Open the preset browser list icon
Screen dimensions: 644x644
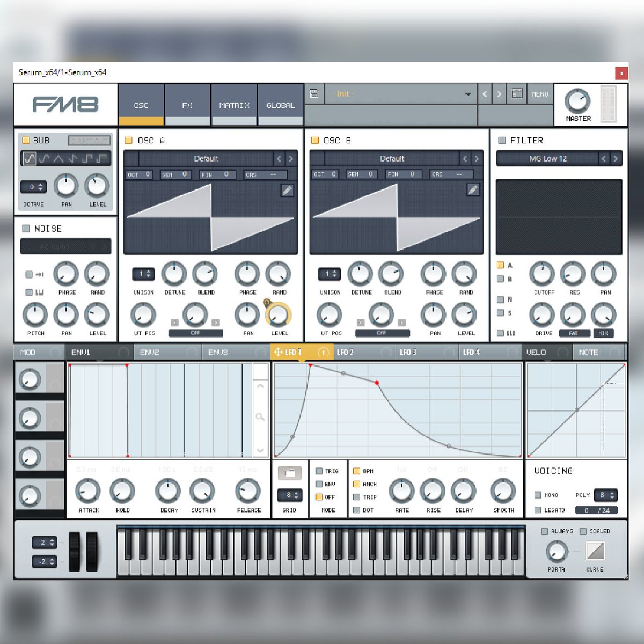tap(517, 93)
